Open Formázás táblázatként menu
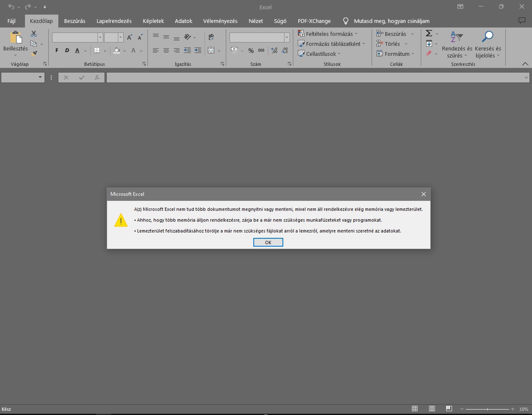532x415 pixels. point(332,44)
